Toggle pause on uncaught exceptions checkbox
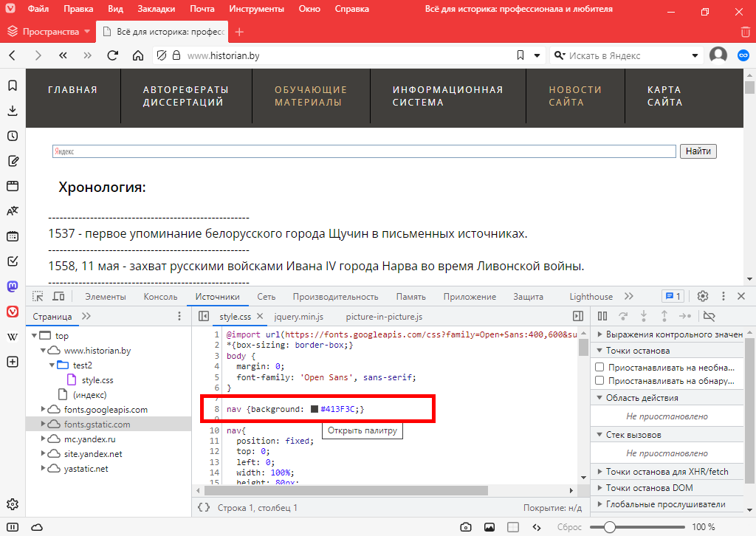The height and width of the screenshot is (536, 756). 600,367
